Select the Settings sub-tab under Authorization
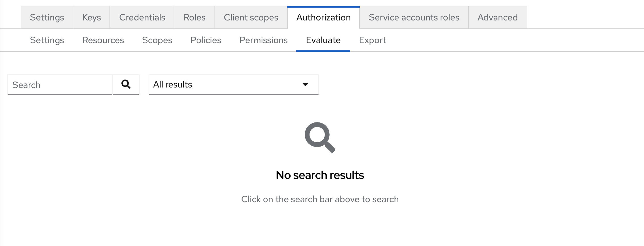The height and width of the screenshot is (246, 644). [47, 40]
